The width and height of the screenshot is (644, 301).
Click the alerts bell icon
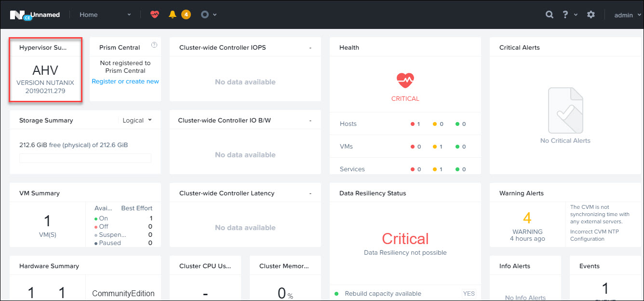coord(173,14)
